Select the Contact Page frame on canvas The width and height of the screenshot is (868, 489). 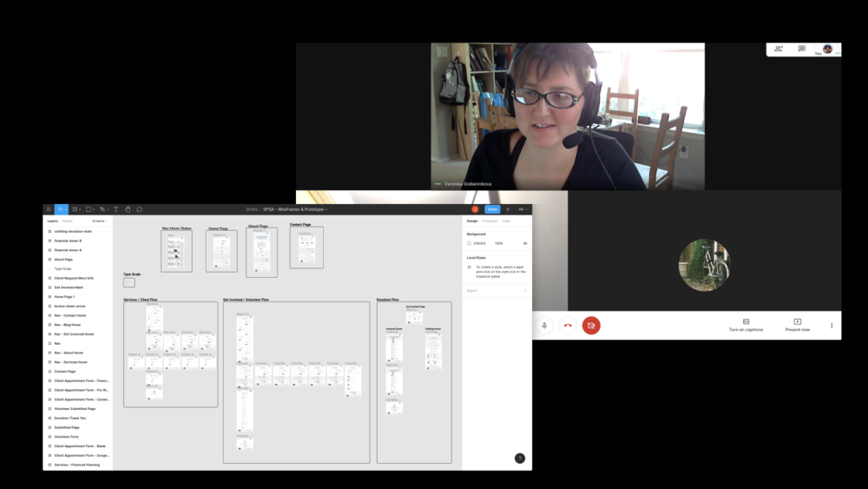point(306,247)
